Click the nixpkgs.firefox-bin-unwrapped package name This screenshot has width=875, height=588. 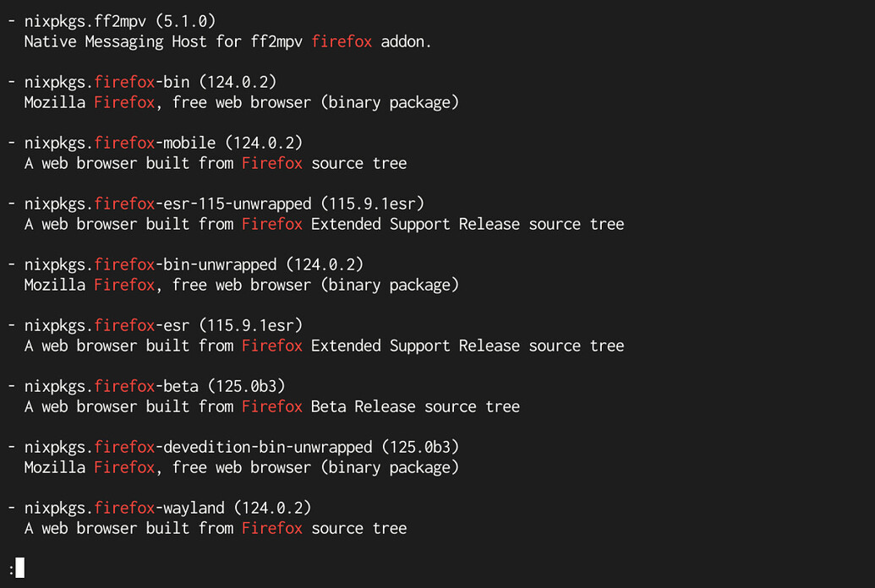coord(150,264)
